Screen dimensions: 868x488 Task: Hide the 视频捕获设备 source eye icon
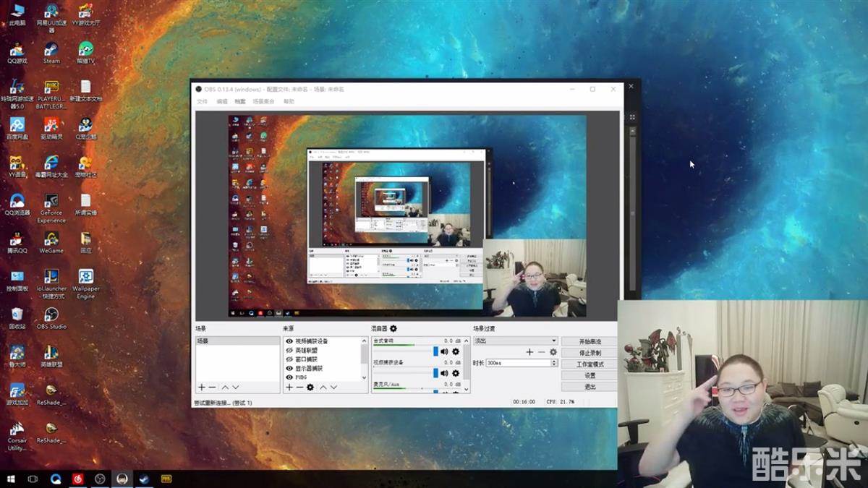(289, 341)
